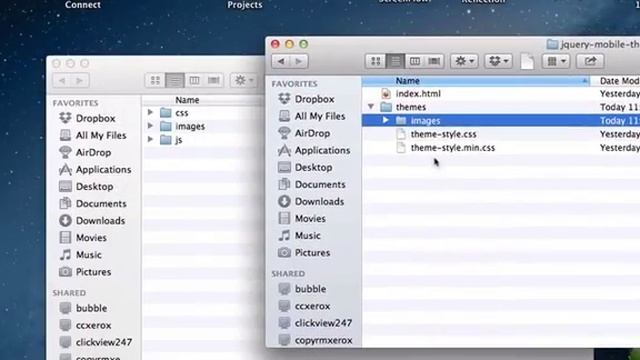Open Dropbox toolbar menu in front window
640x360 pixels.
pos(498,61)
